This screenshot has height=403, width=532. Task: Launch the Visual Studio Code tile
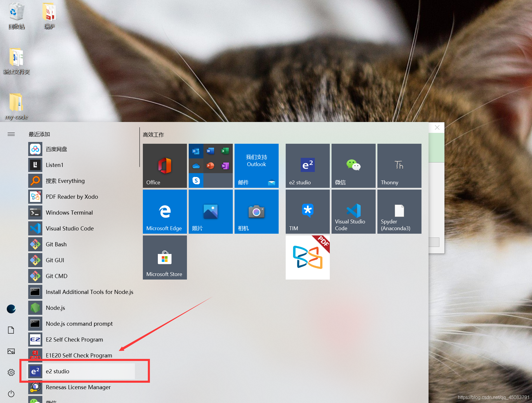[354, 212]
